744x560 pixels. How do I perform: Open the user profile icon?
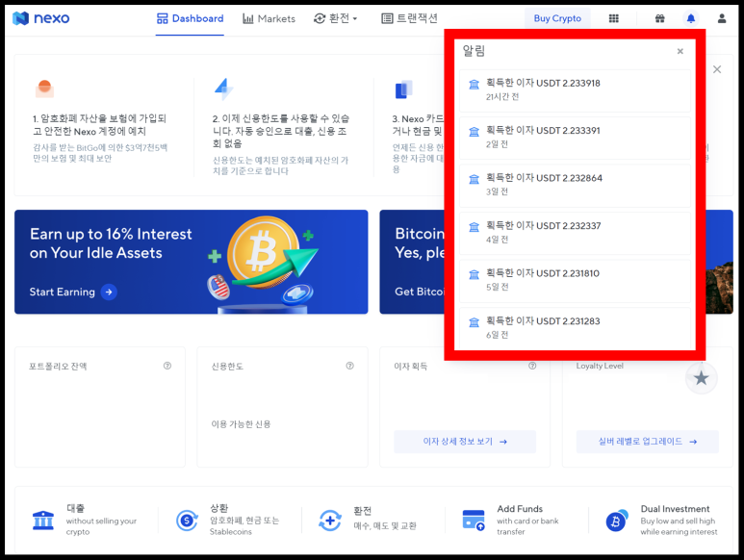[722, 18]
